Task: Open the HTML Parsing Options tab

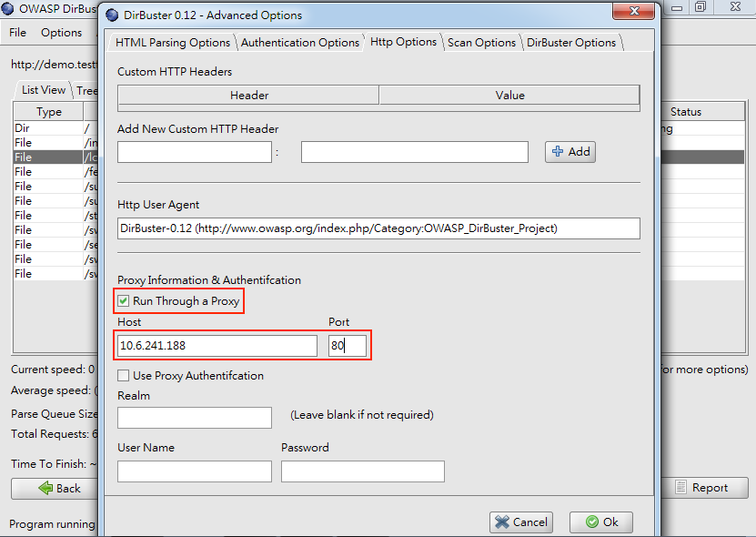Action: pyautogui.click(x=173, y=43)
